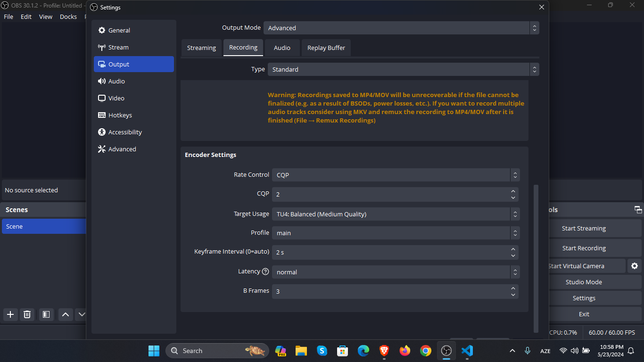
Task: Add a new scene with plus icon
Action: (x=10, y=314)
